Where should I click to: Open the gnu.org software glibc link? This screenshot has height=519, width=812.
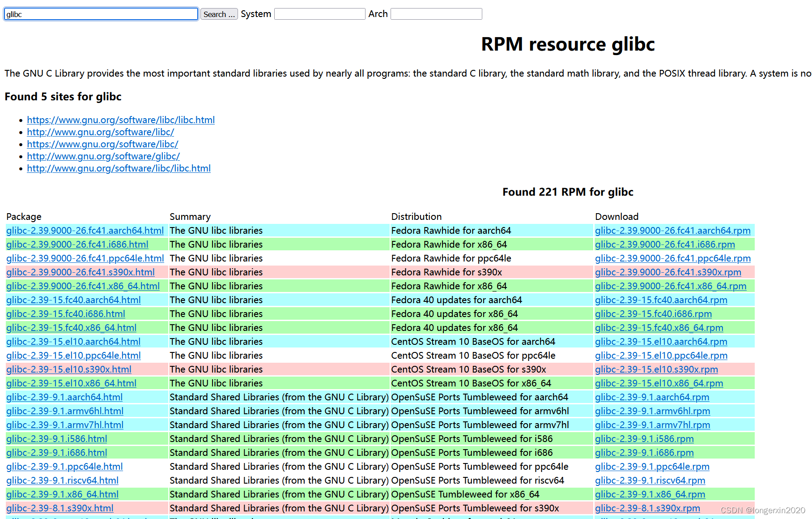pos(103,156)
